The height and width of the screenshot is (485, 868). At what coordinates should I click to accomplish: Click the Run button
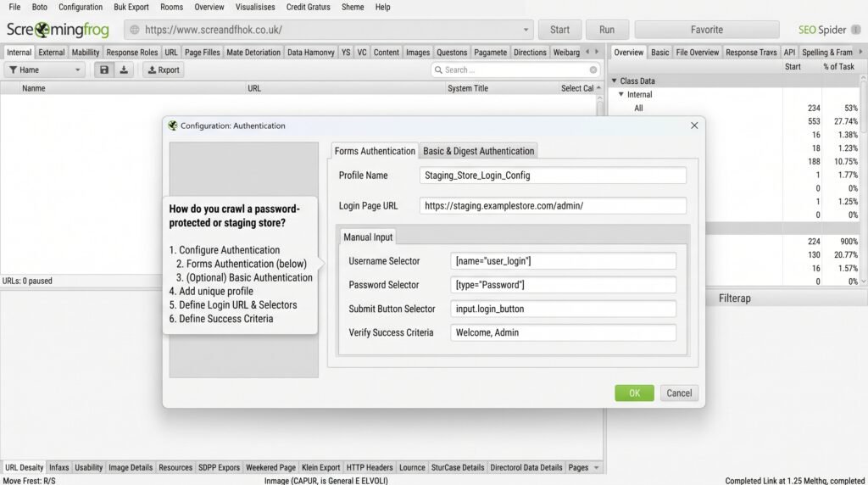click(x=607, y=30)
